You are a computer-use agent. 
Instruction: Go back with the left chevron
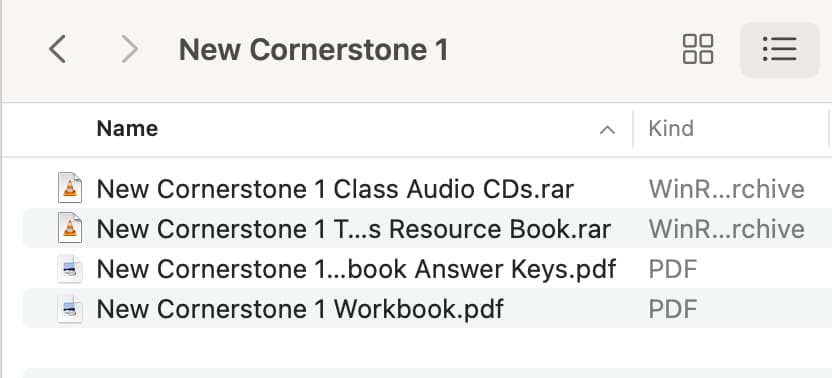pyautogui.click(x=57, y=49)
